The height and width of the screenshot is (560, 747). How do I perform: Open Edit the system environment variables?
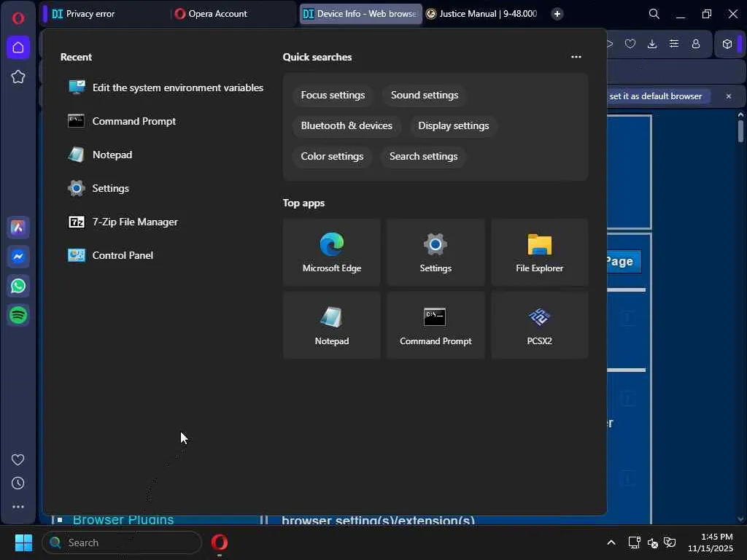click(165, 87)
